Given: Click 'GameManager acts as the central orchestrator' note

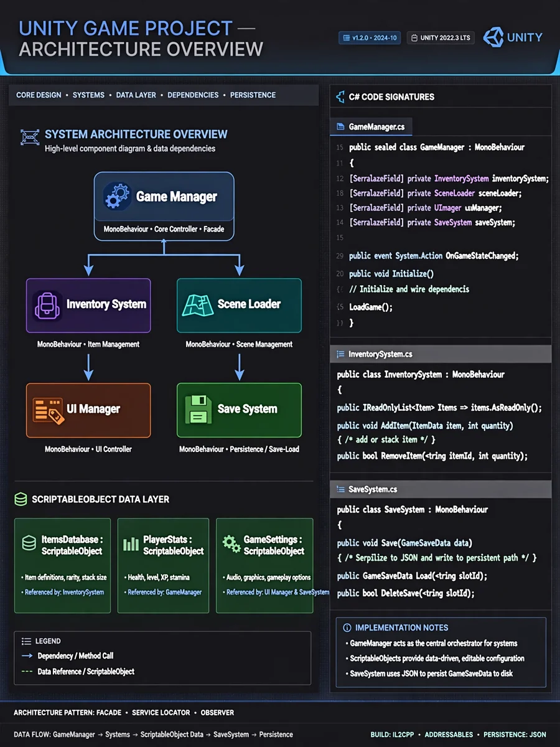Looking at the screenshot, I should [x=434, y=644].
